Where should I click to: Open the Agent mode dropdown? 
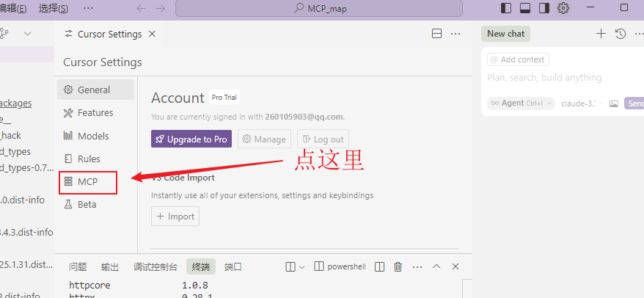(x=521, y=103)
